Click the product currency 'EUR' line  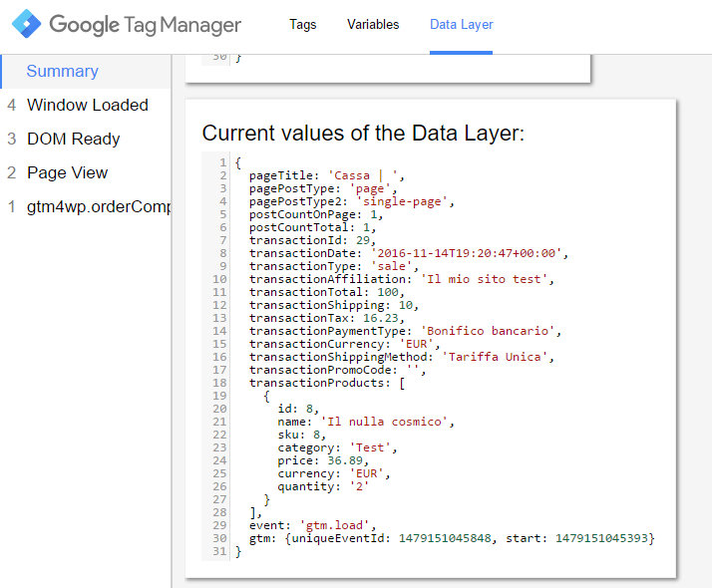tap(334, 473)
